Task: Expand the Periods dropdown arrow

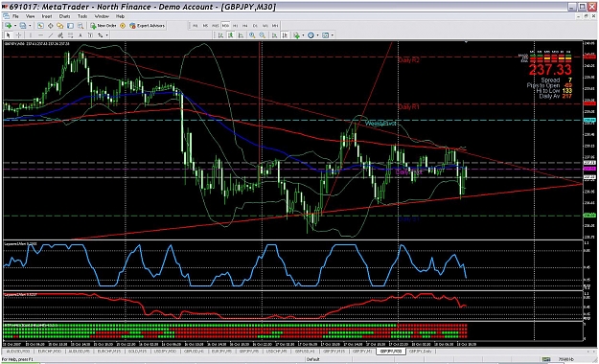Action: 318,35
